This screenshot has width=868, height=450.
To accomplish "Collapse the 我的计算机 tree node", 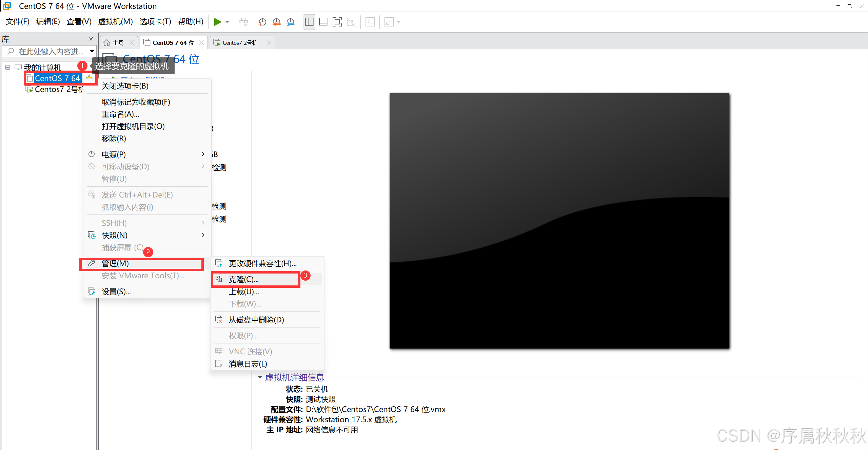I will (8, 67).
